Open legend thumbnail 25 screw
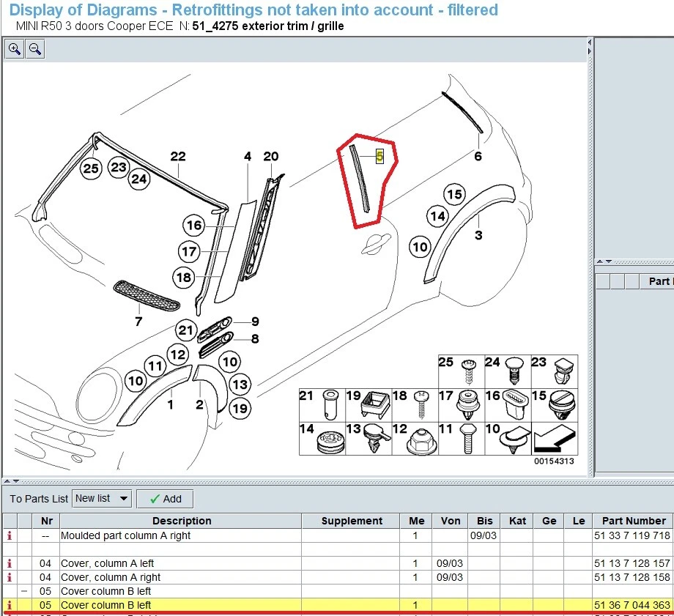 pyautogui.click(x=462, y=371)
